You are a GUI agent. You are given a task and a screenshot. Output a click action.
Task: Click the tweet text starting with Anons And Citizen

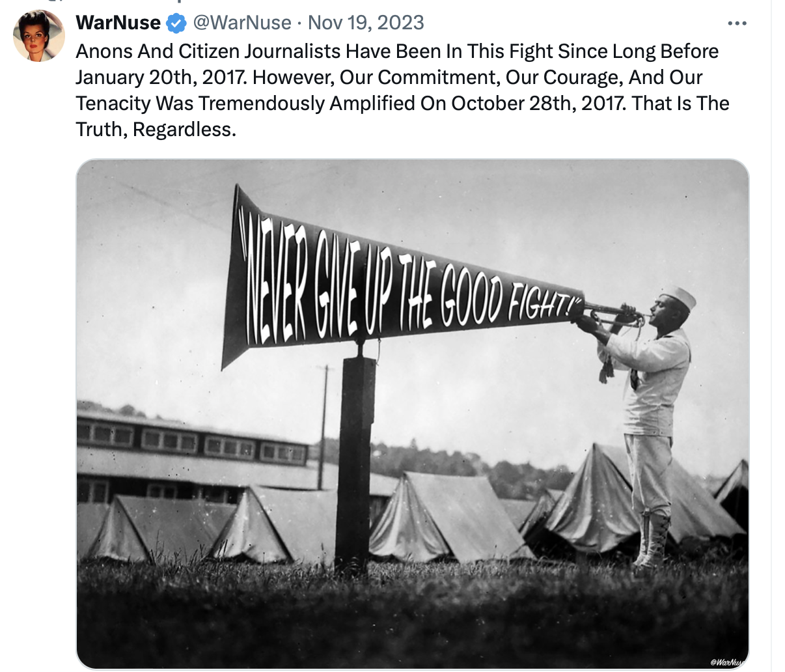(402, 90)
